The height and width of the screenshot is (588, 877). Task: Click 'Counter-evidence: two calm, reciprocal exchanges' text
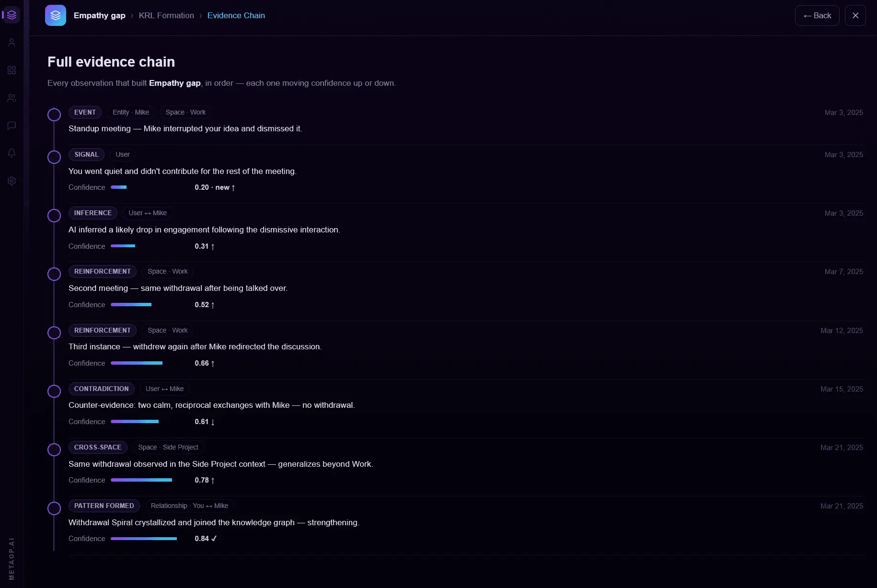(x=212, y=405)
